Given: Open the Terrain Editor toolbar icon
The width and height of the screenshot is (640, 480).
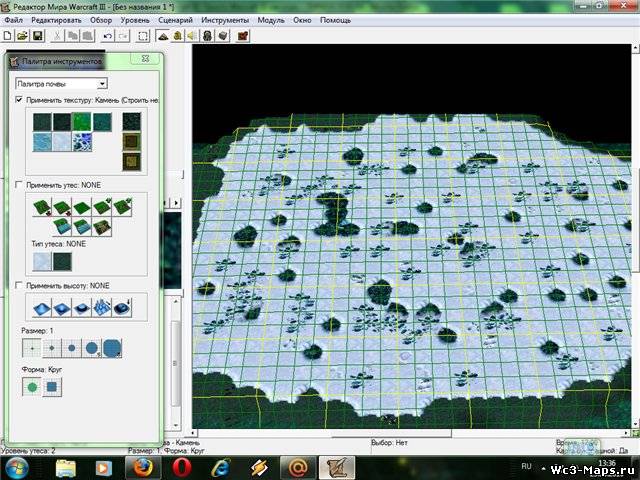Looking at the screenshot, I should pos(162,36).
